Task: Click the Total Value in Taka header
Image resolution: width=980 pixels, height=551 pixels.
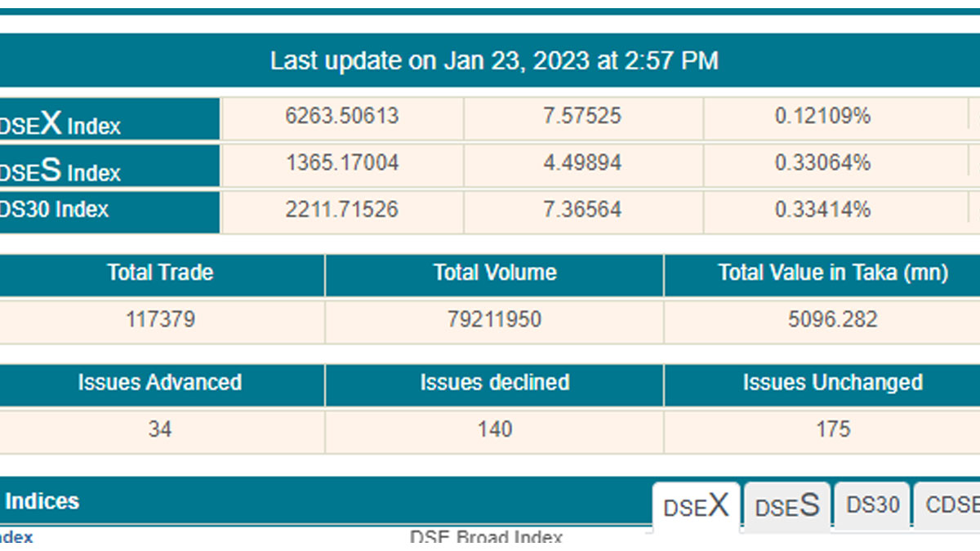Action: 832,273
